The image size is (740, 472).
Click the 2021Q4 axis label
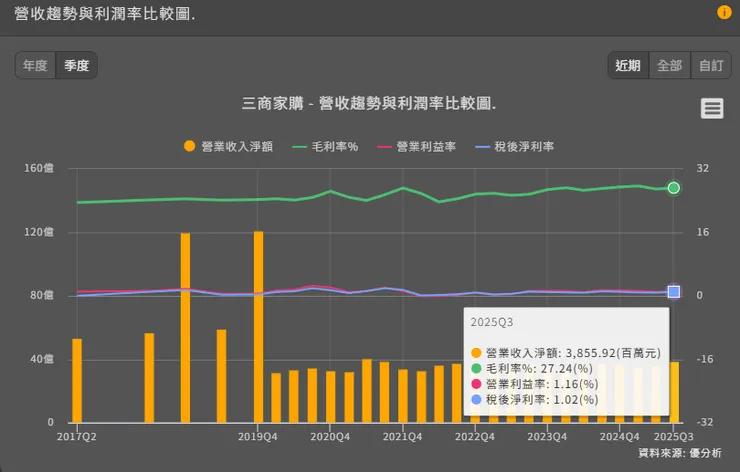point(403,437)
